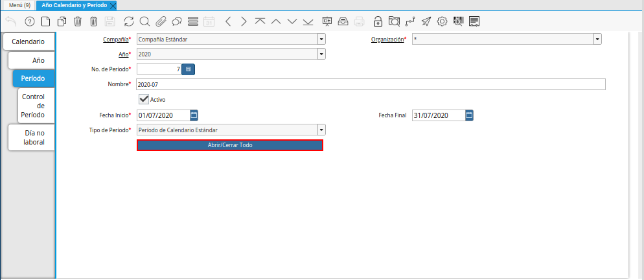Open chat using the speech bubbles icon
The width and height of the screenshot is (644, 280).
pyautogui.click(x=177, y=21)
